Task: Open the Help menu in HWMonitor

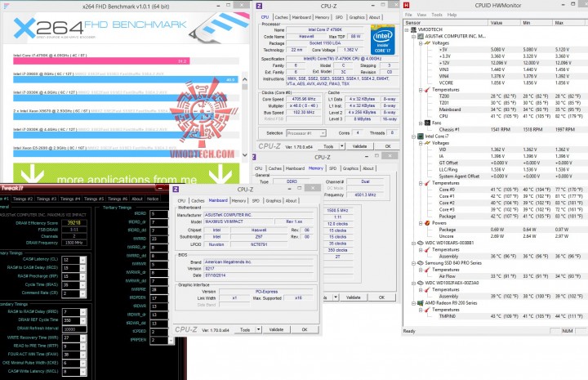Action: coord(452,15)
